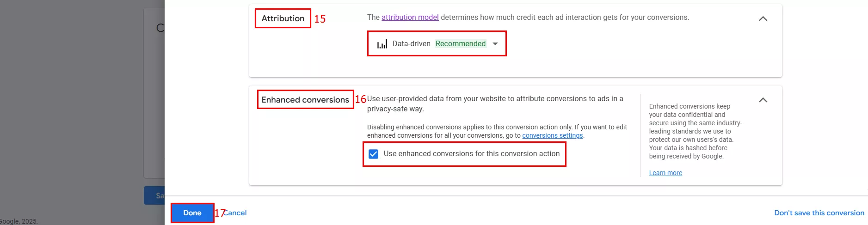The image size is (868, 225).
Task: Select the Data-driven model text
Action: [x=411, y=44]
